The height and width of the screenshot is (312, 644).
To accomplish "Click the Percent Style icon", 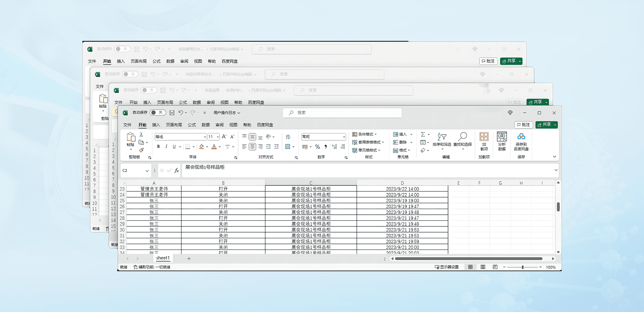I will [317, 147].
